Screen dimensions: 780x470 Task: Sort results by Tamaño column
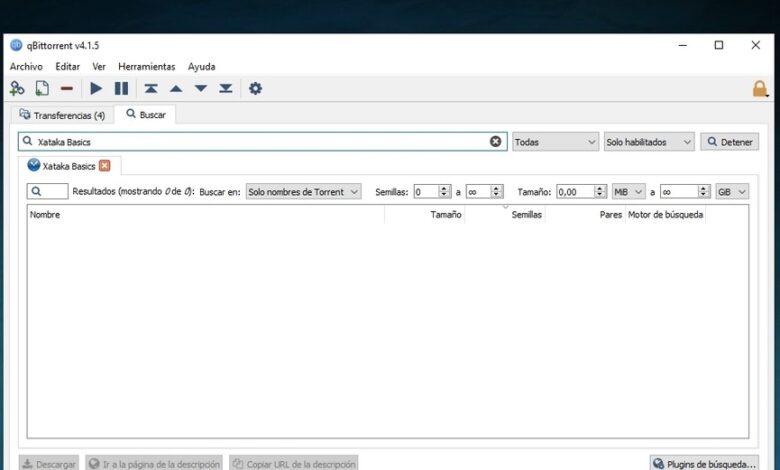tap(424, 215)
